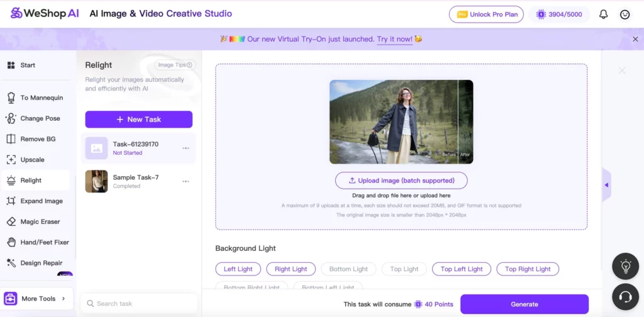Select the Upscale tool
This screenshot has width=644, height=317.
pyautogui.click(x=36, y=159)
